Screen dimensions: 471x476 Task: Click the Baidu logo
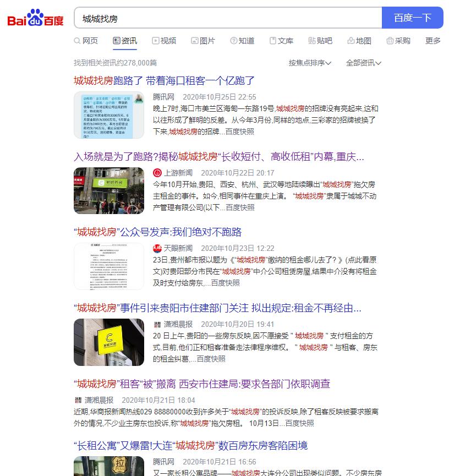35,18
